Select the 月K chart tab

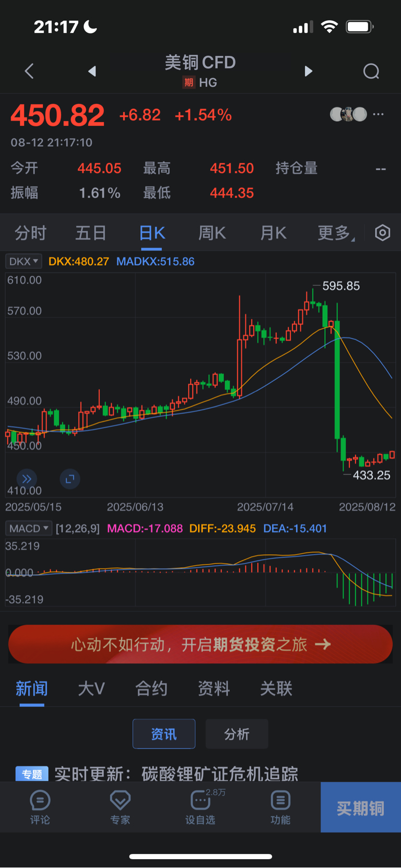(273, 233)
